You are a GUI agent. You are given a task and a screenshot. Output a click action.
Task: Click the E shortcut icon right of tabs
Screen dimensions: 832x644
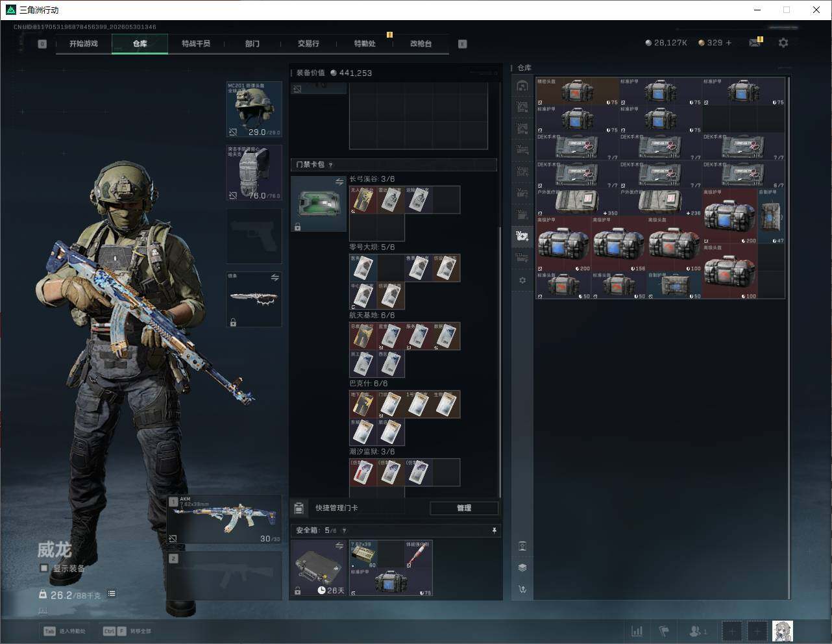(x=463, y=44)
